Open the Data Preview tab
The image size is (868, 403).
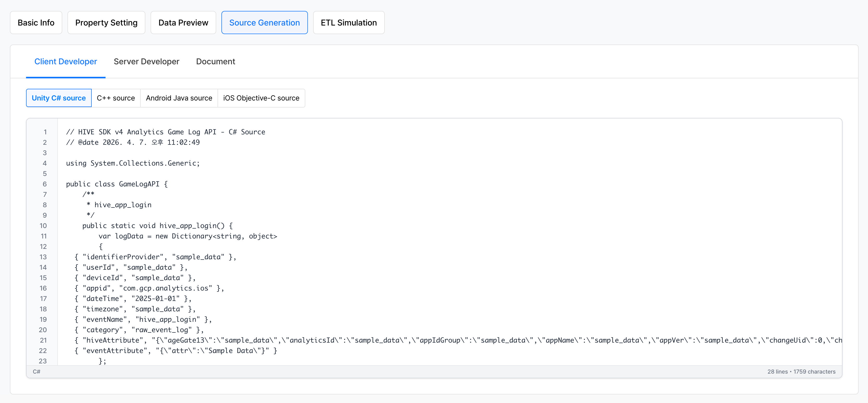[x=183, y=23]
